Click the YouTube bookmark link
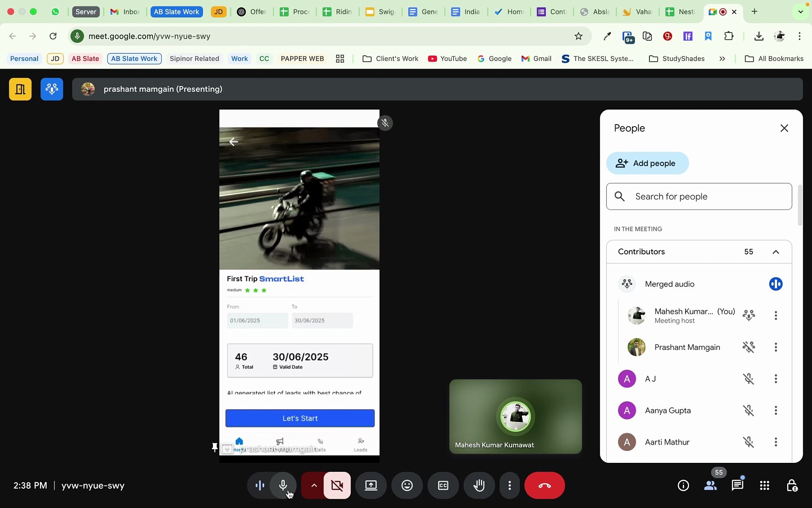Image resolution: width=812 pixels, height=508 pixels. pyautogui.click(x=447, y=59)
